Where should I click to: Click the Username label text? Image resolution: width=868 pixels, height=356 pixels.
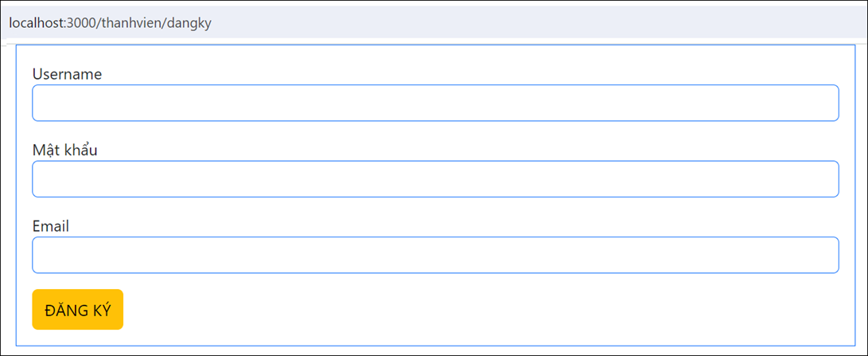(67, 74)
